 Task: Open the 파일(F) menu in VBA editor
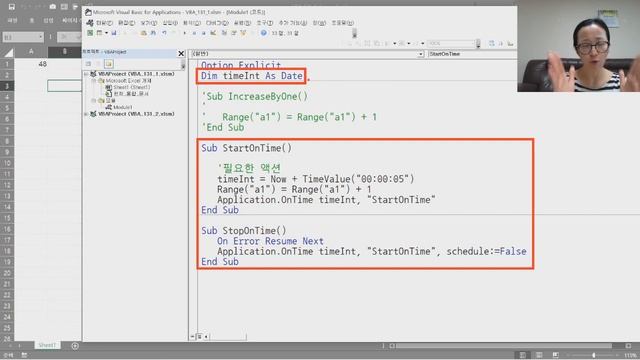tap(104, 23)
